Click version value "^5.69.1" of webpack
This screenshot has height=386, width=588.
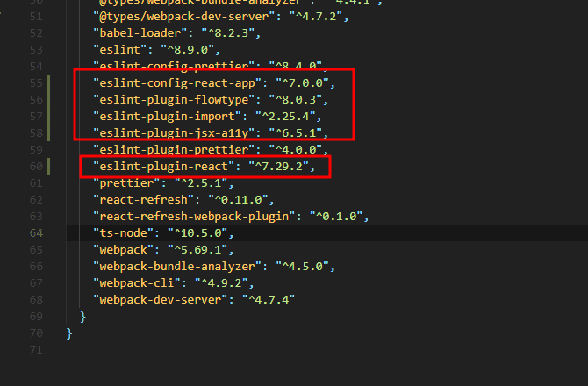197,250
